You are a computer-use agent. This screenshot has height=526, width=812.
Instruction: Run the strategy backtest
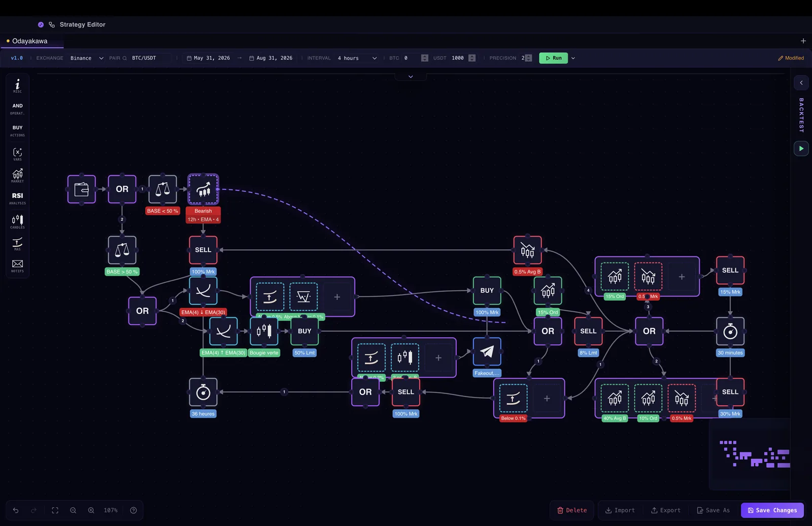coord(554,58)
